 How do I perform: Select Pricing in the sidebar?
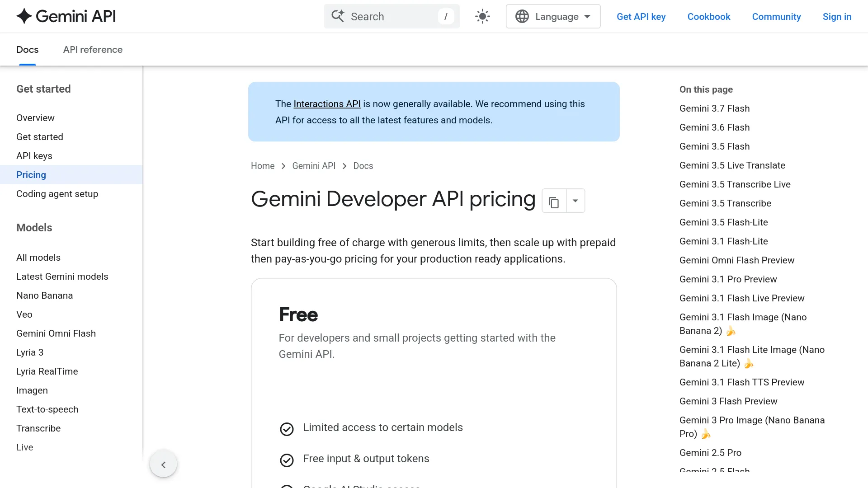coord(71,175)
